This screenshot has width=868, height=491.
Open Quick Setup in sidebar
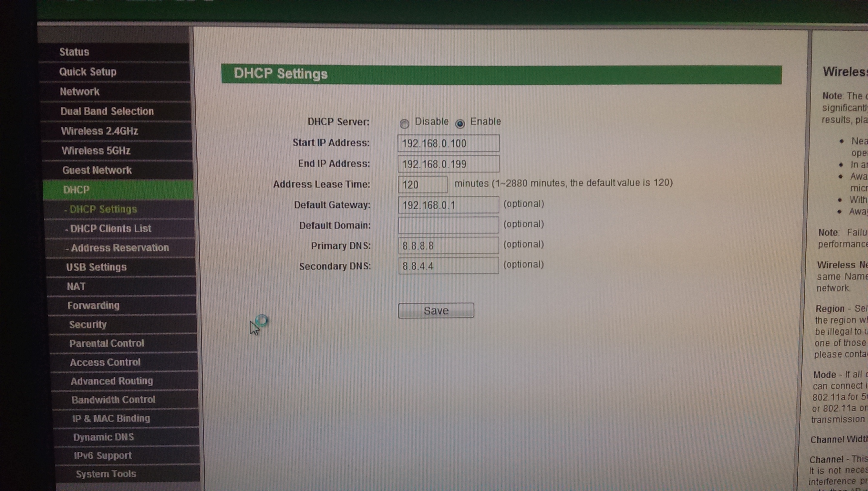88,72
